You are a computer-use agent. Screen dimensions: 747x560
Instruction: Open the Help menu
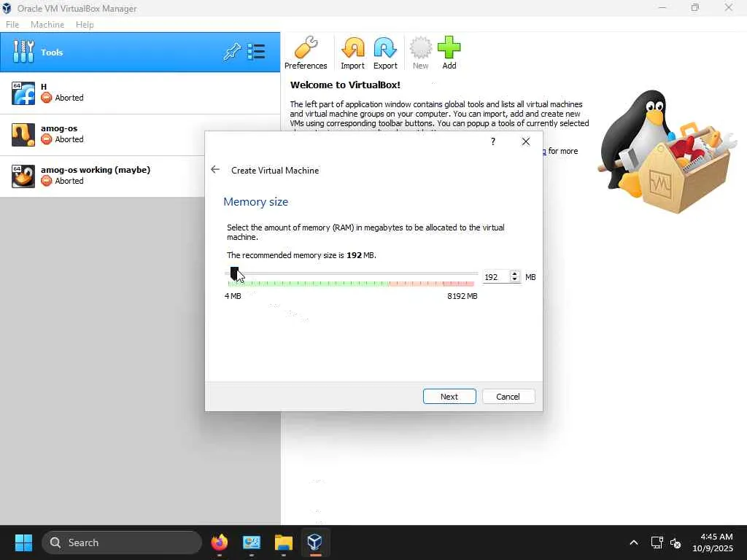pos(85,24)
